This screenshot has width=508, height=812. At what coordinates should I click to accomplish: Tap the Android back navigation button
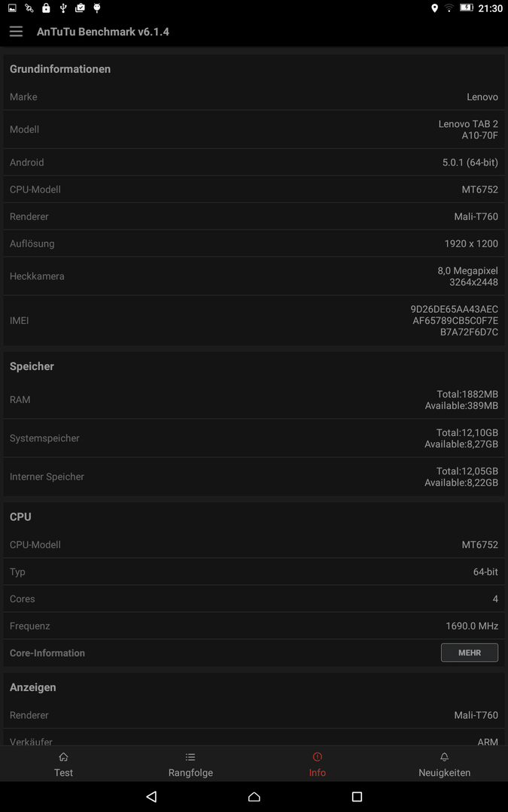click(x=151, y=796)
